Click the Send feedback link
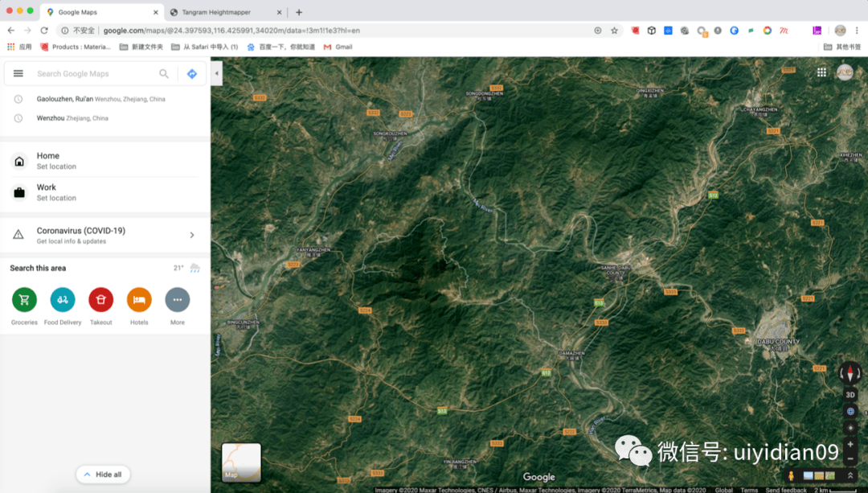This screenshot has height=493, width=868. [x=785, y=488]
